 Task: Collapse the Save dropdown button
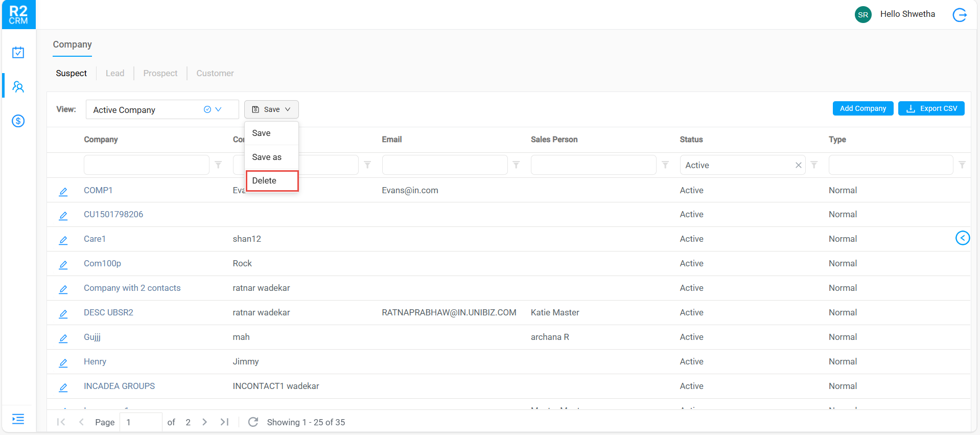[x=271, y=109]
